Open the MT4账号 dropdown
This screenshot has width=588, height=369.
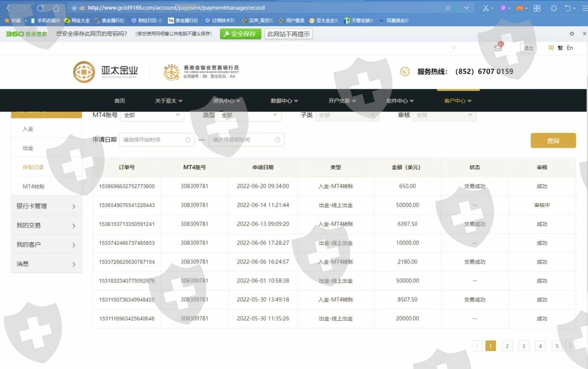tap(152, 115)
